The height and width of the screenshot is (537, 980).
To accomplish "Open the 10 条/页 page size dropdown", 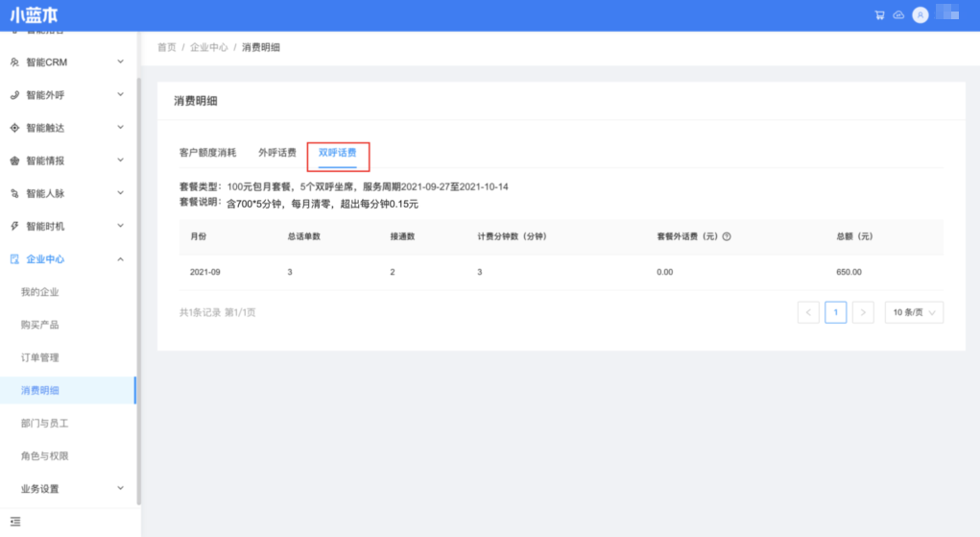I will 913,312.
